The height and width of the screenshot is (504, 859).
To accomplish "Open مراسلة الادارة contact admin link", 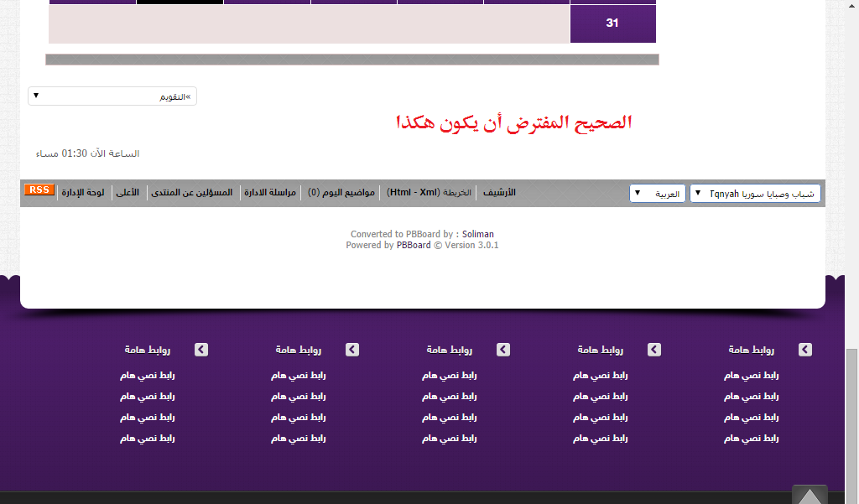I will (270, 192).
